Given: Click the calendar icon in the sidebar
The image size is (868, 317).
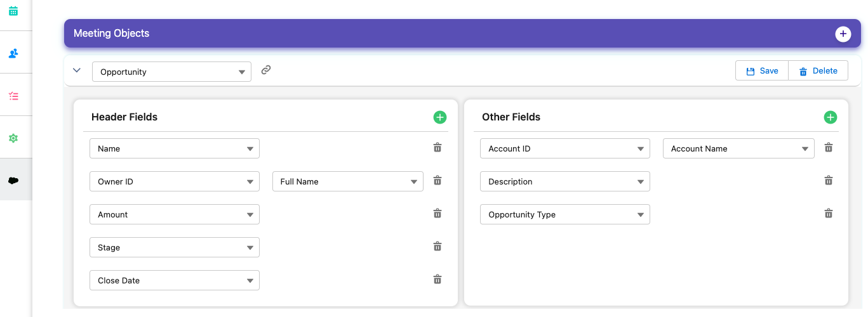Looking at the screenshot, I should click(x=13, y=11).
